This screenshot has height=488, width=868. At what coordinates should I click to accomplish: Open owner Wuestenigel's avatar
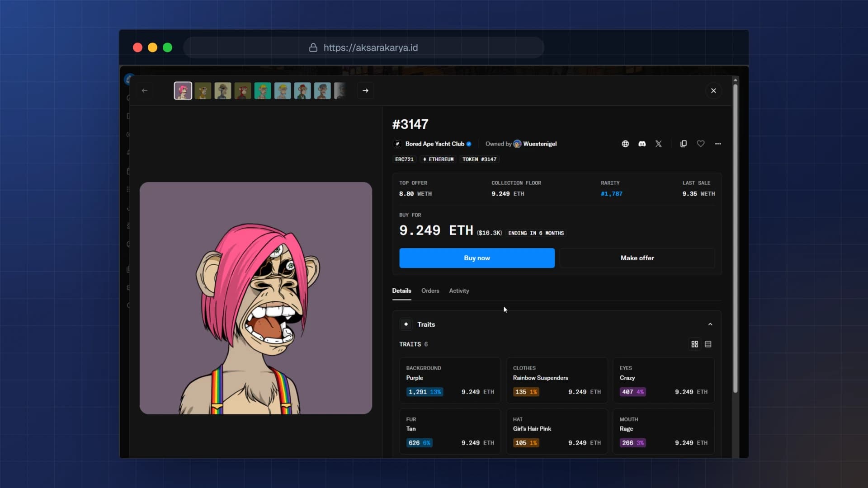point(517,144)
